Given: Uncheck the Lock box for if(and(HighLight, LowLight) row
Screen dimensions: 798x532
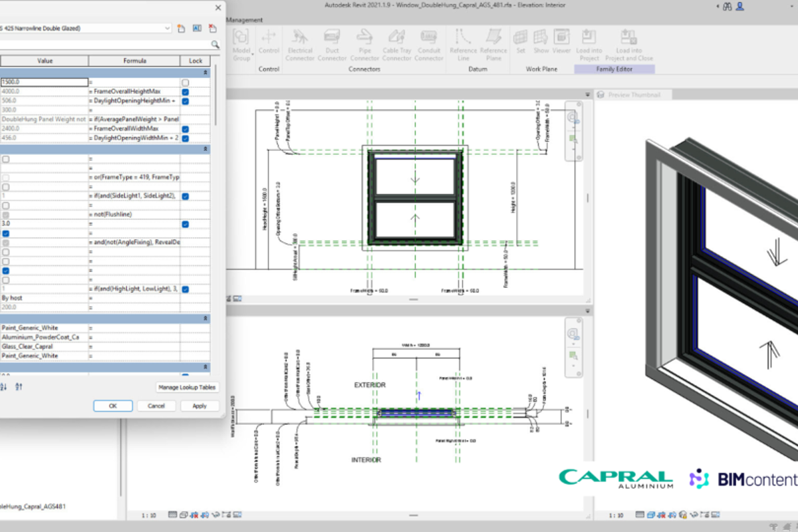Looking at the screenshot, I should (186, 289).
